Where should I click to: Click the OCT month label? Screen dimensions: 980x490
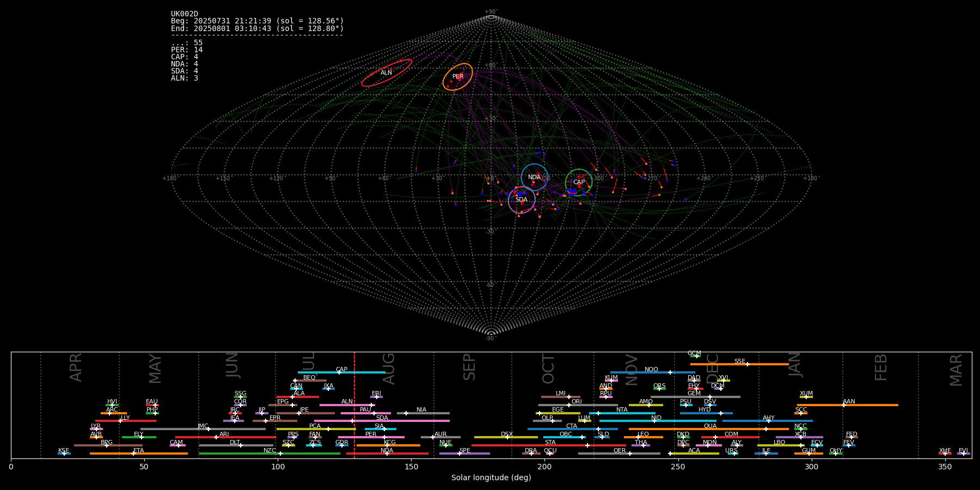[548, 369]
